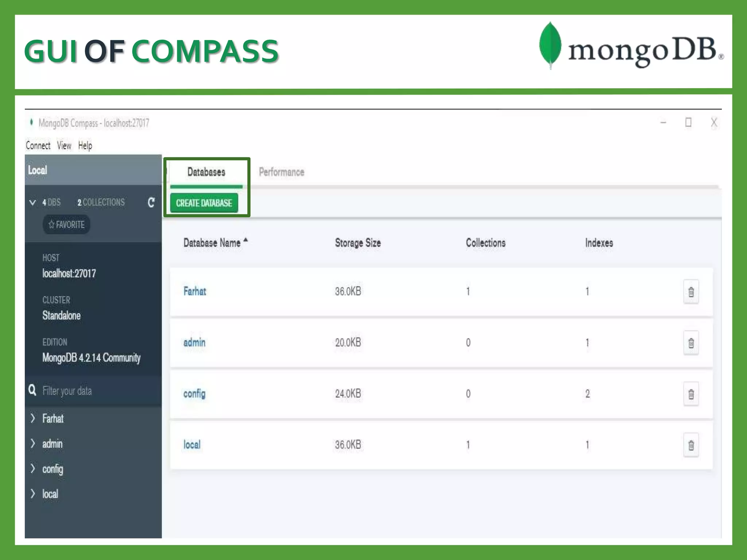
Task: Click trash icon in config row
Action: [691, 394]
